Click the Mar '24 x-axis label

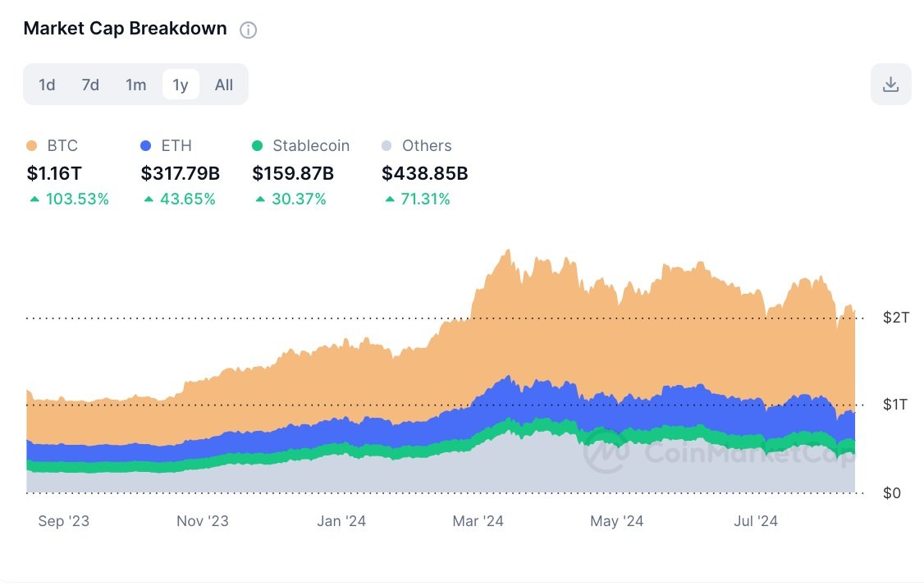click(478, 521)
